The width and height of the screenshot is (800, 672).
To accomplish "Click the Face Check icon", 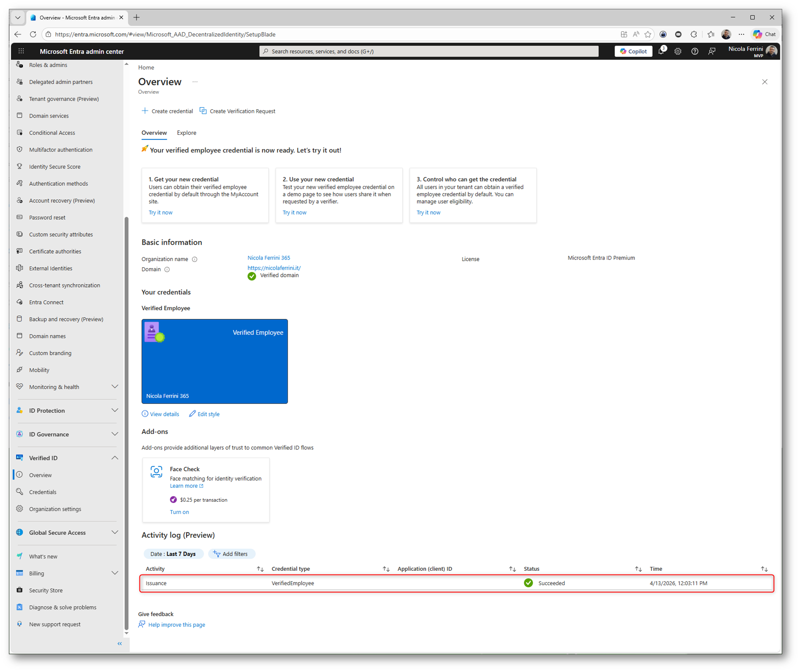I will (156, 472).
